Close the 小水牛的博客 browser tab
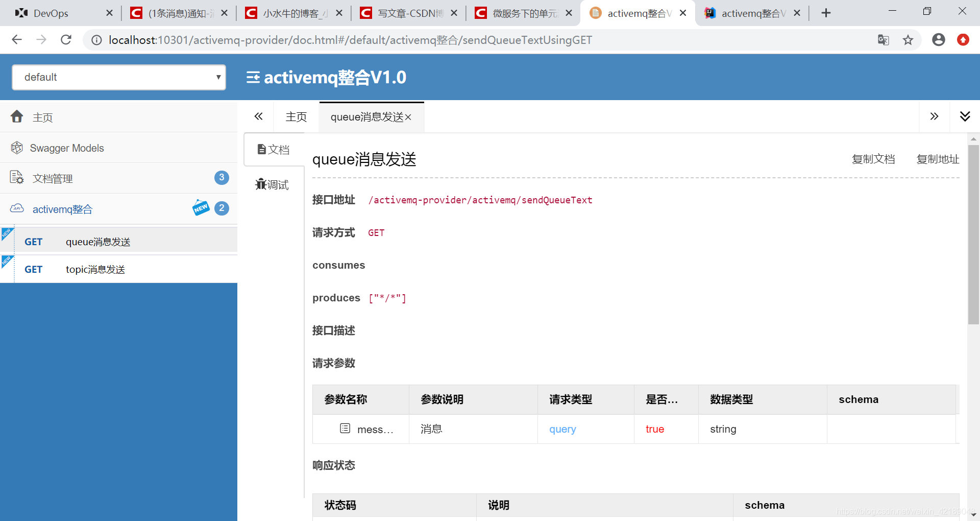Viewport: 980px width, 521px height. [x=339, y=13]
